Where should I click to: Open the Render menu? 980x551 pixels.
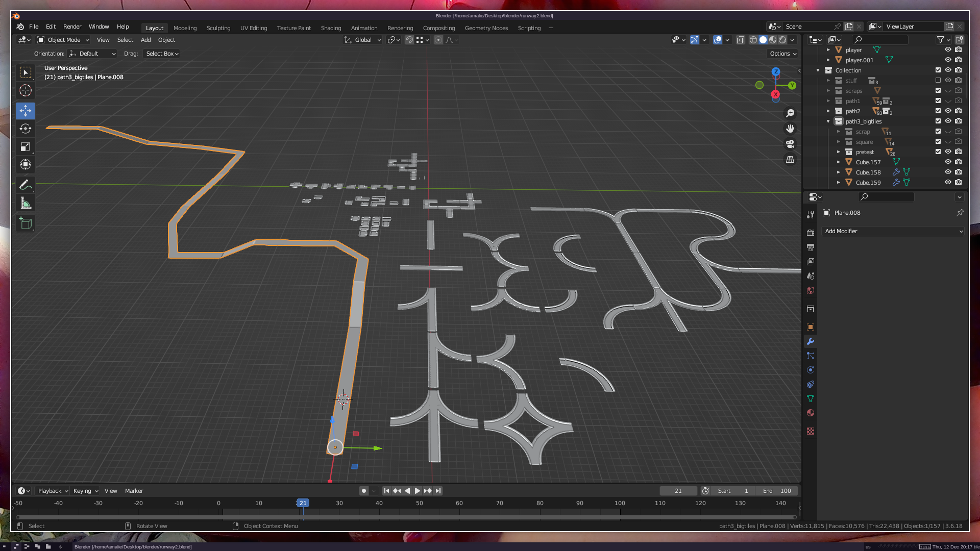pyautogui.click(x=72, y=27)
